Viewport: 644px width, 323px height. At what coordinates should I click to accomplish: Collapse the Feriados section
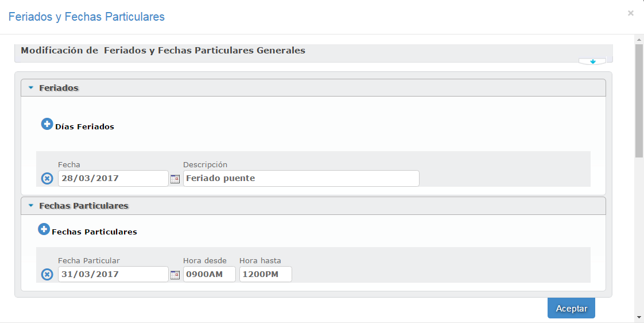point(31,88)
